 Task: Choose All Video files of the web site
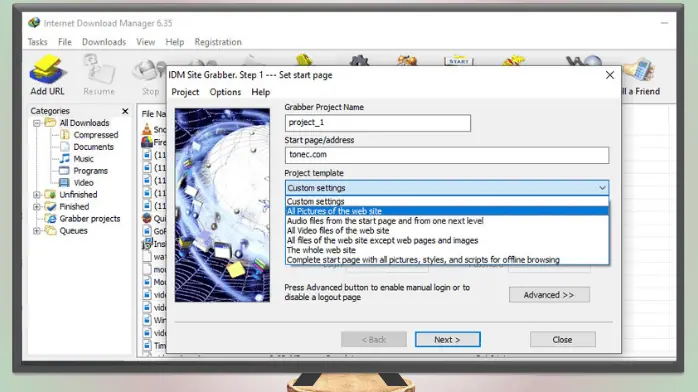coord(447,230)
